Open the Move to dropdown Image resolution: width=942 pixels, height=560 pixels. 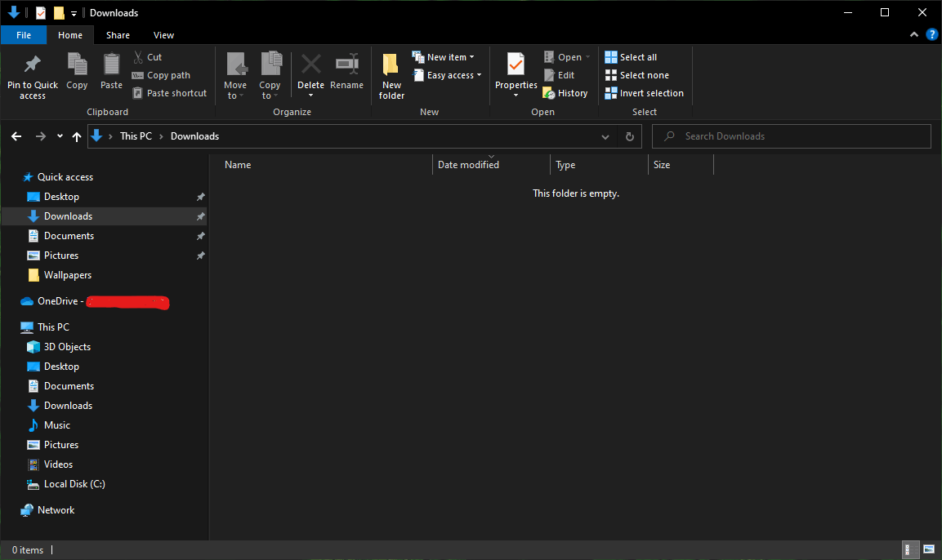[235, 76]
